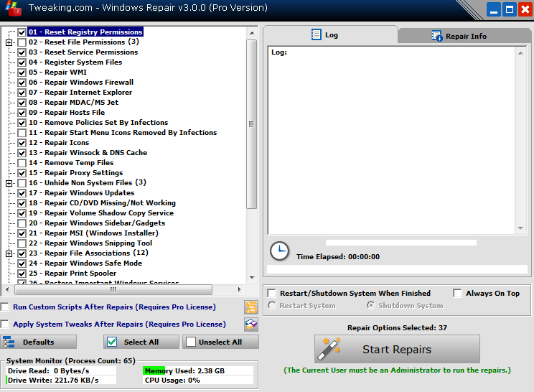Select 05 - Repair WMI row
Screen dimensions: 534x392
[x=57, y=73]
